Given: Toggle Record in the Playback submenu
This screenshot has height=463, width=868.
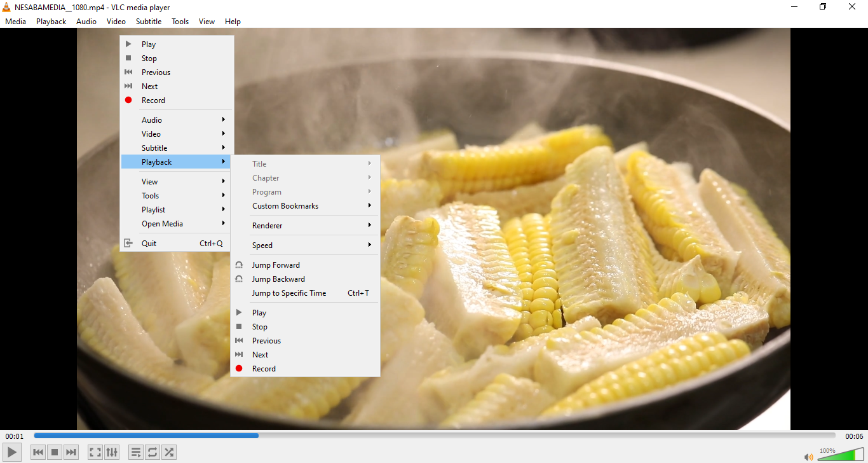Looking at the screenshot, I should (x=264, y=369).
